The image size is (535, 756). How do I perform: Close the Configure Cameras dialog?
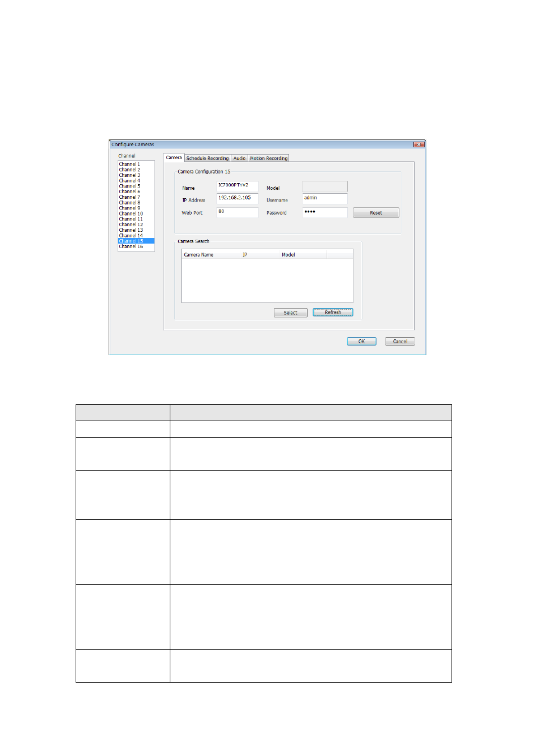click(x=418, y=144)
